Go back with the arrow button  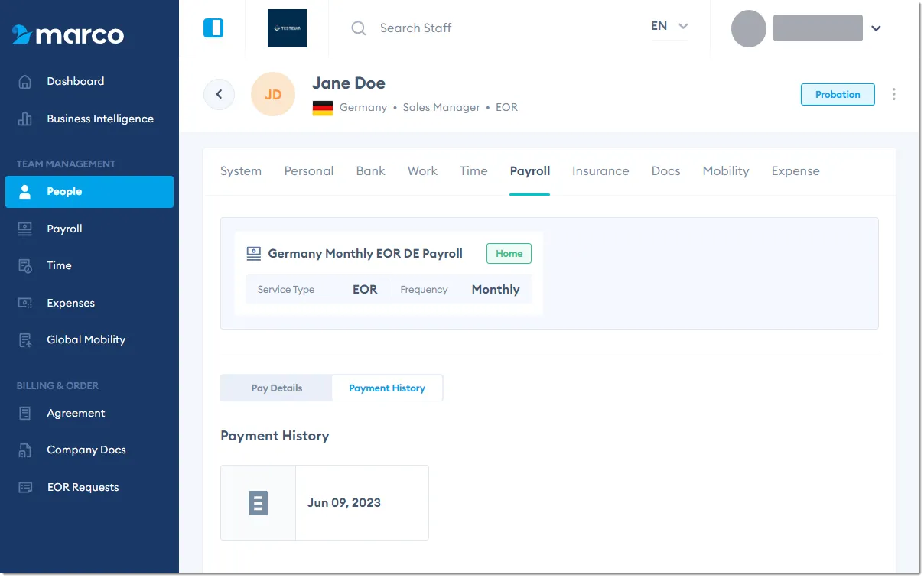coord(219,95)
